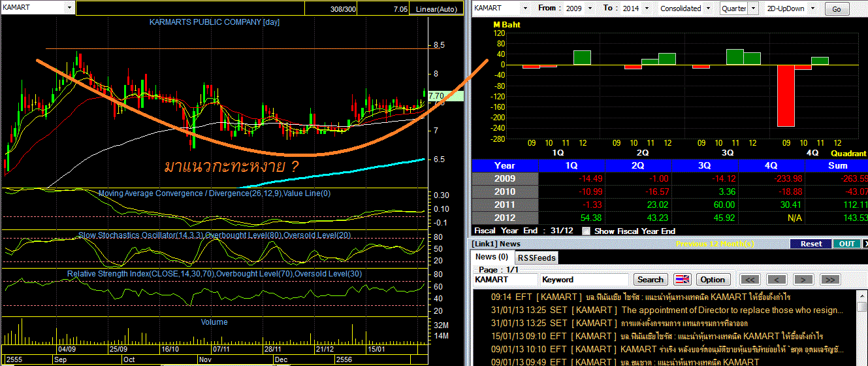This screenshot has width=868, height=366.
Task: Click the news Option button
Action: click(x=712, y=279)
